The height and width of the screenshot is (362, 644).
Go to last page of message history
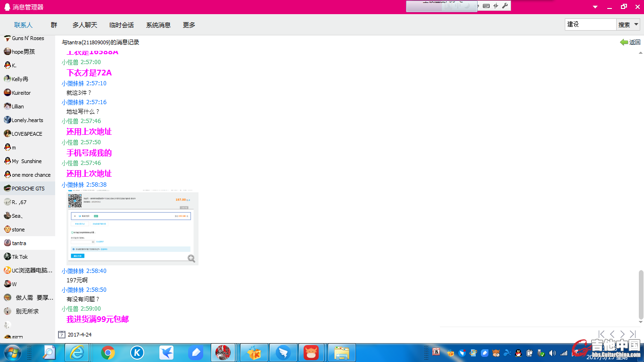(633, 334)
